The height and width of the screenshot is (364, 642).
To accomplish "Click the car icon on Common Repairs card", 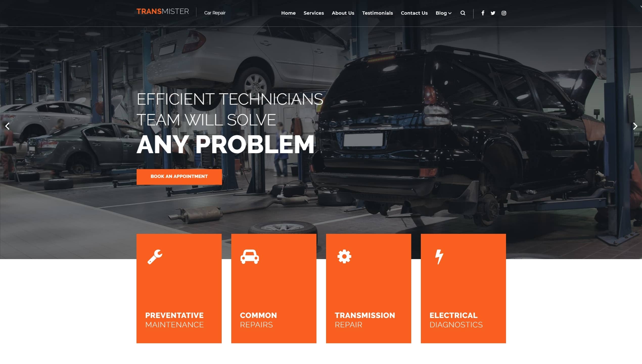I will coord(249,256).
